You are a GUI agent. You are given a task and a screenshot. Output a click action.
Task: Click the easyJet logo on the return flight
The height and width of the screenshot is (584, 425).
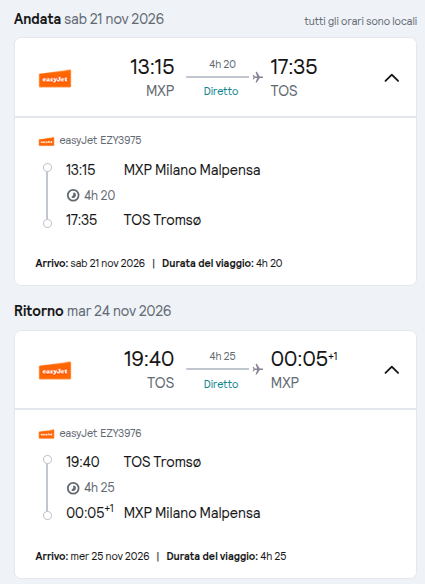55,371
